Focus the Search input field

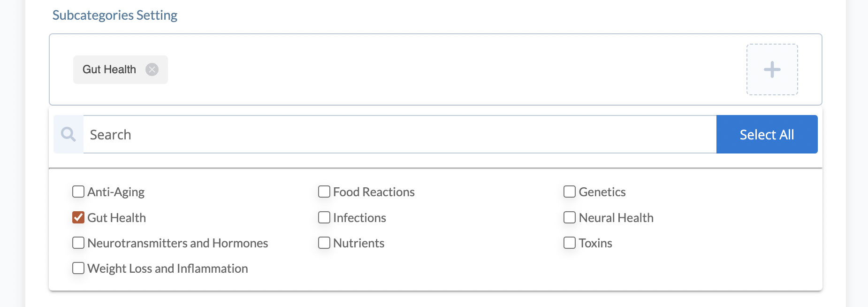click(400, 134)
